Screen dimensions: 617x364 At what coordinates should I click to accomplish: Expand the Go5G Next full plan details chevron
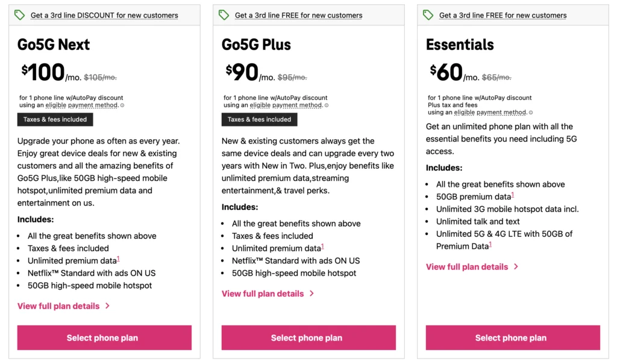click(x=107, y=306)
